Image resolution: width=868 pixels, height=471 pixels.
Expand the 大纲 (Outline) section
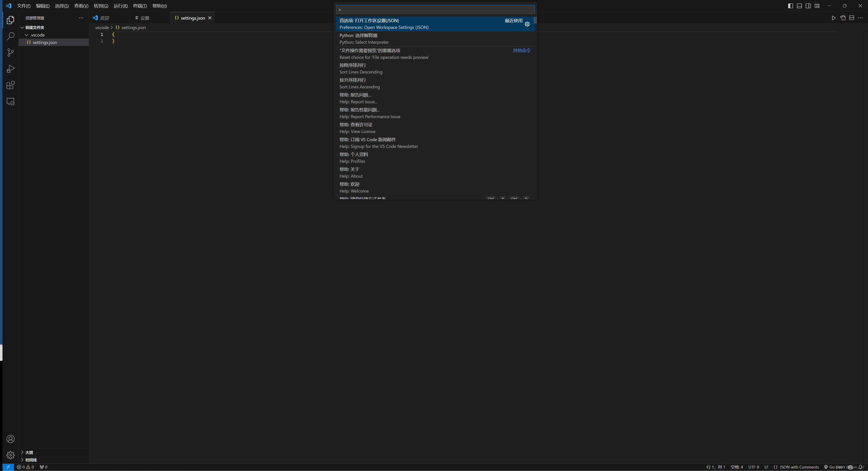click(29, 453)
